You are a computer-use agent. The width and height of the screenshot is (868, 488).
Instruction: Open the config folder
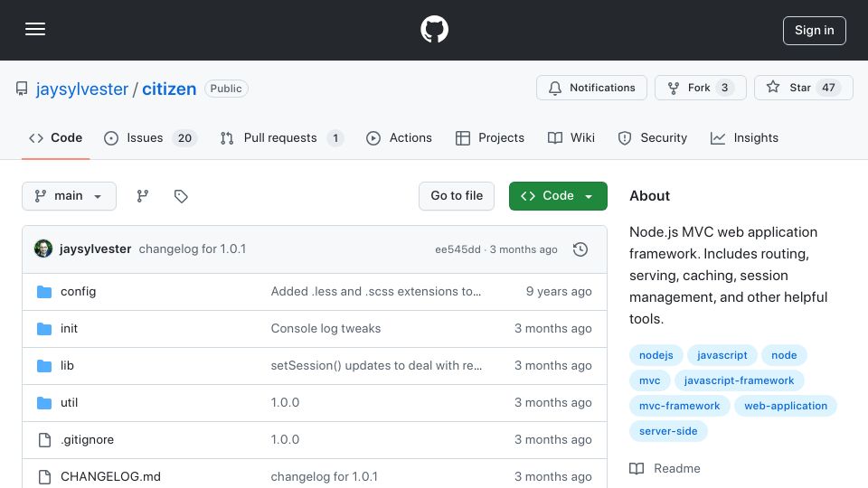78,292
